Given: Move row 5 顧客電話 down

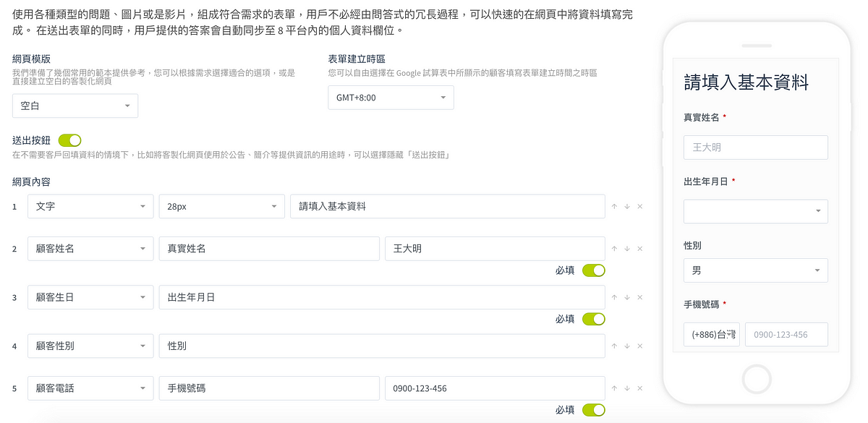Looking at the screenshot, I should coord(627,388).
